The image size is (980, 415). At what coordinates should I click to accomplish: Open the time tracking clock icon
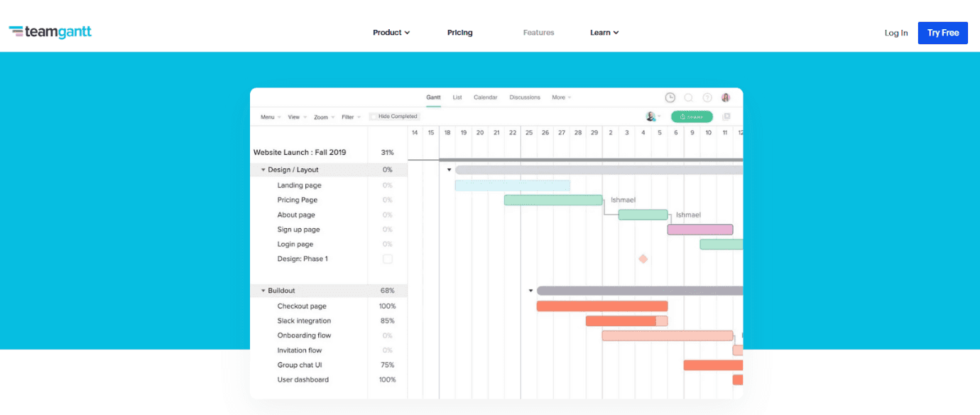[x=670, y=97]
